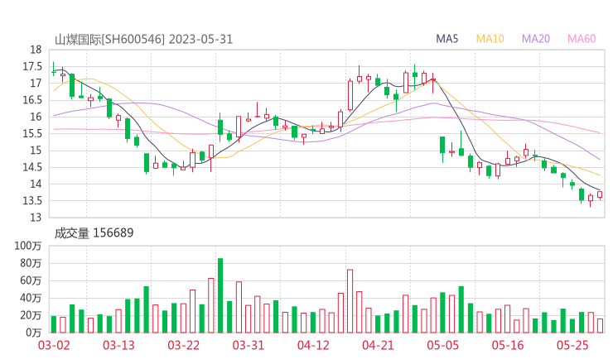Click the 04-12 date axis label
613x364 pixels.
[313, 345]
